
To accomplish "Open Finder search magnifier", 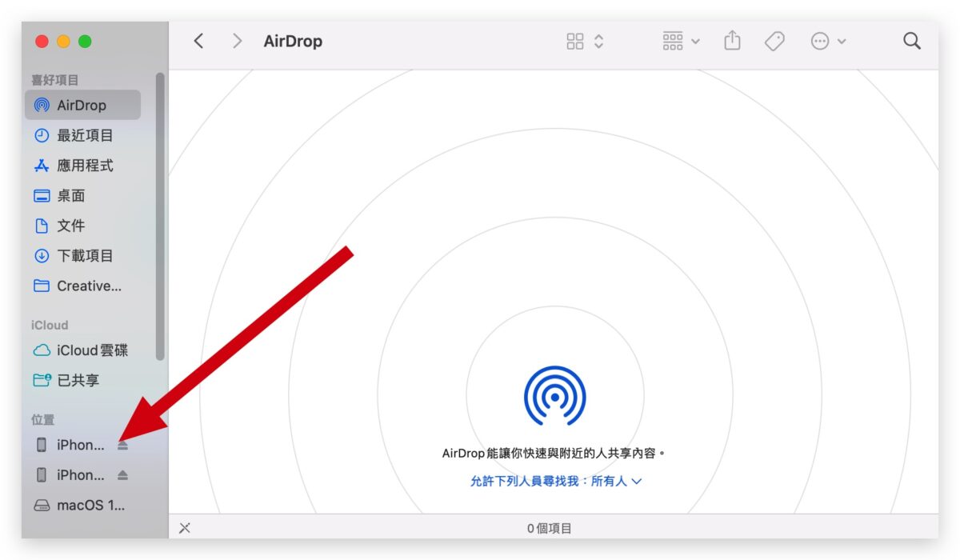I will tap(912, 41).
